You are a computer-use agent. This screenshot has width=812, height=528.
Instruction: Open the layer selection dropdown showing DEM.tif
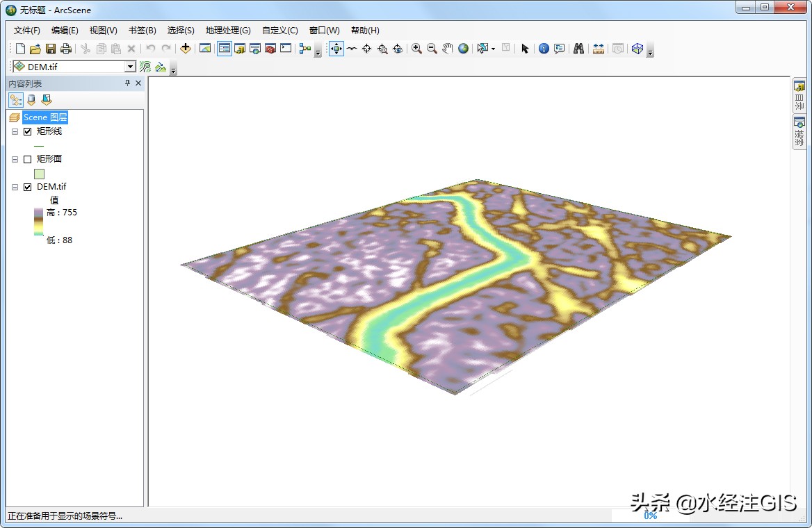129,65
